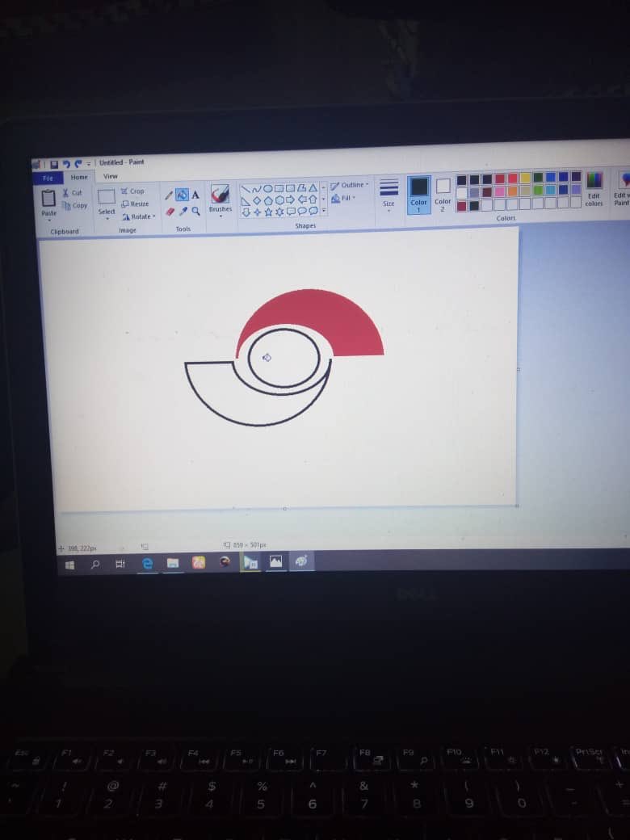Select the Fill with color bucket tool
Viewport: 630px width, 840px height.
(183, 195)
